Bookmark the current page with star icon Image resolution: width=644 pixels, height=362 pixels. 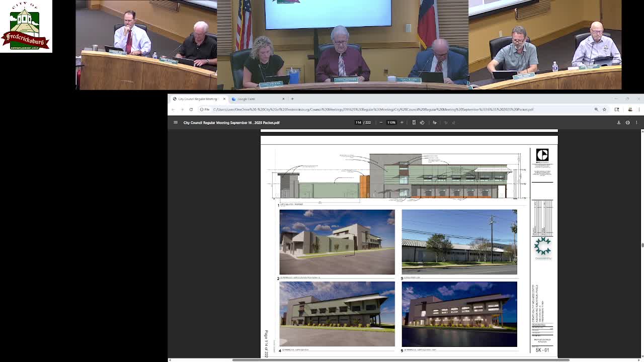[x=605, y=110]
